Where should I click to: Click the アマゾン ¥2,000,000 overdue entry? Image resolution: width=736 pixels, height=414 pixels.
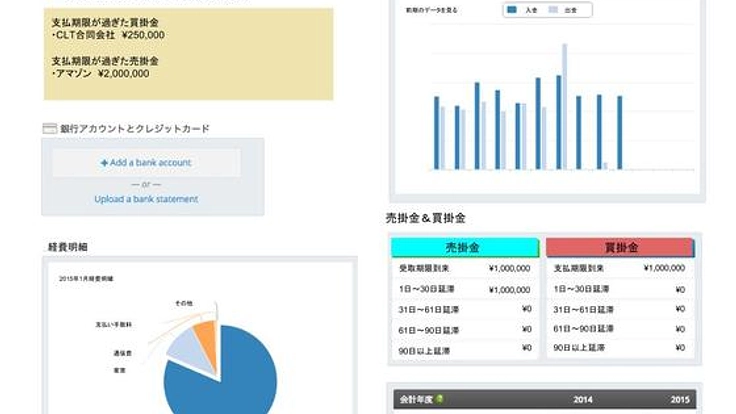100,73
